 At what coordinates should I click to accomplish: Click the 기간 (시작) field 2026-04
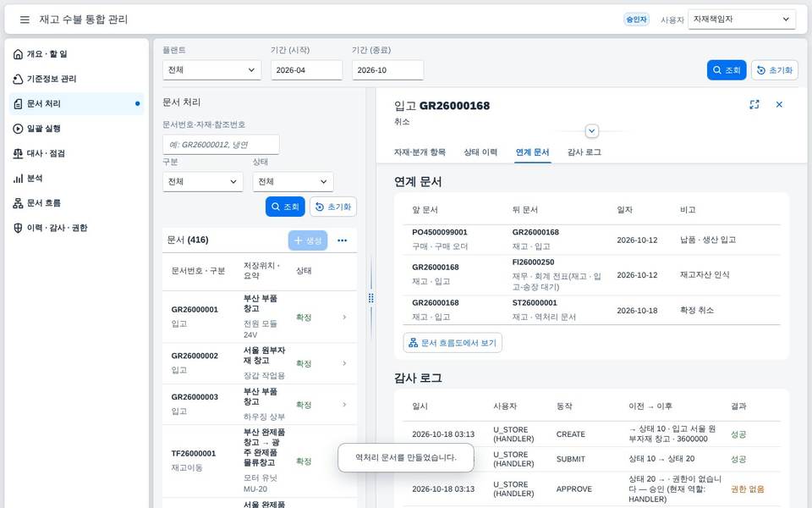click(x=306, y=70)
